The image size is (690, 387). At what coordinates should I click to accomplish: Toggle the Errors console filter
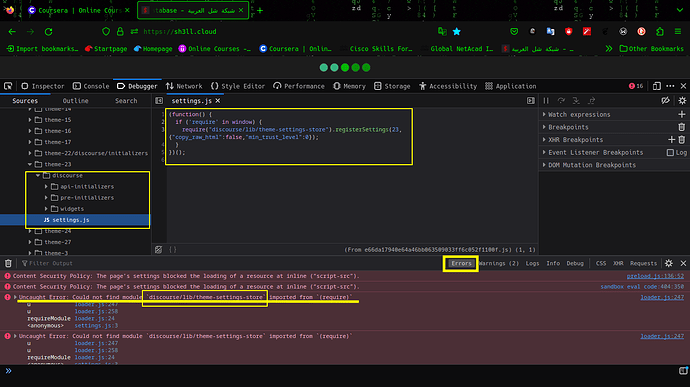pyautogui.click(x=461, y=263)
